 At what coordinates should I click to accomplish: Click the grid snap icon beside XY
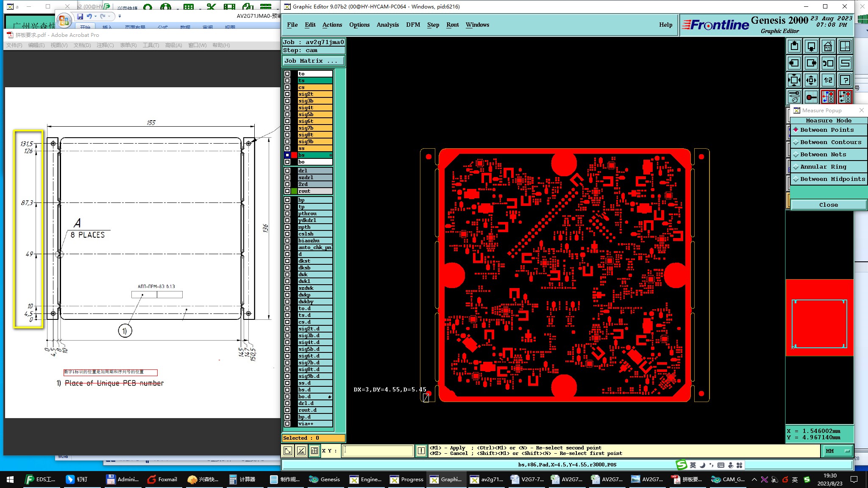pos(314,451)
